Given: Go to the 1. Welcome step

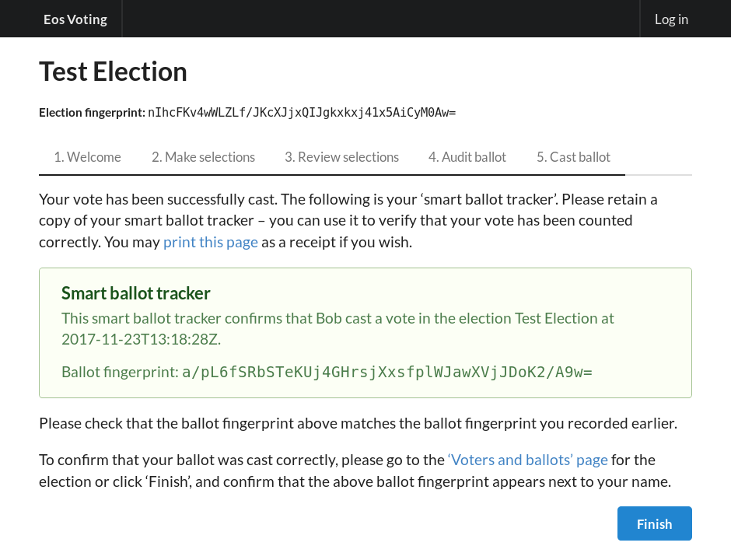Looking at the screenshot, I should pos(88,157).
